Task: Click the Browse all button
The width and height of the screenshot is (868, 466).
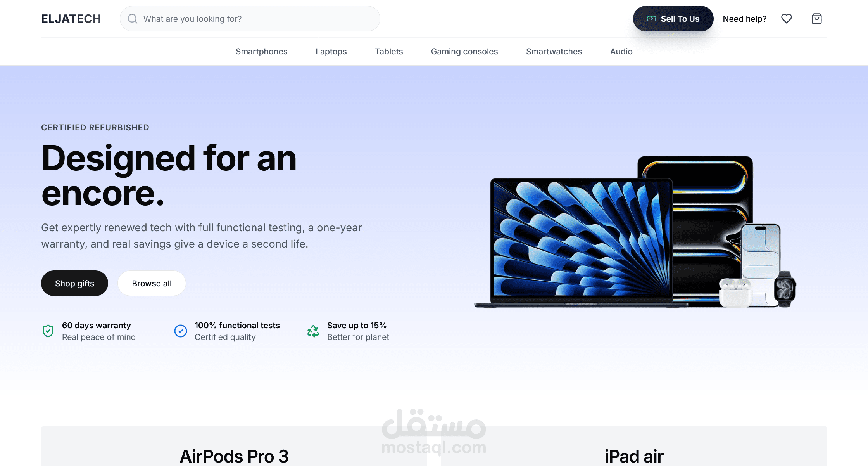Action: tap(152, 283)
